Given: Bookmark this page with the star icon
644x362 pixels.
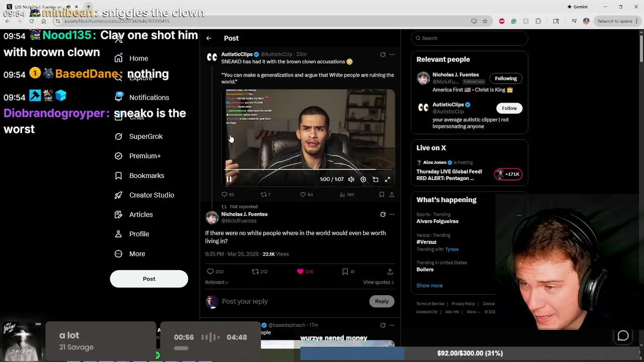Looking at the screenshot, I should 485,21.
